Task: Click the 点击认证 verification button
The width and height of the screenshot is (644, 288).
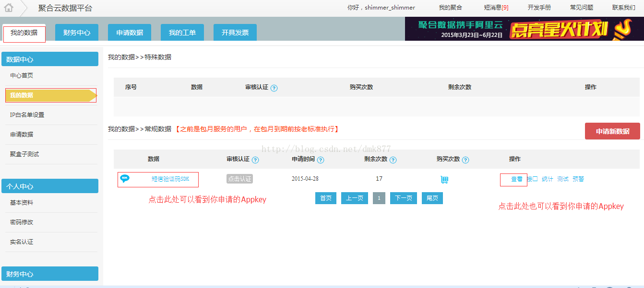Action: click(239, 179)
